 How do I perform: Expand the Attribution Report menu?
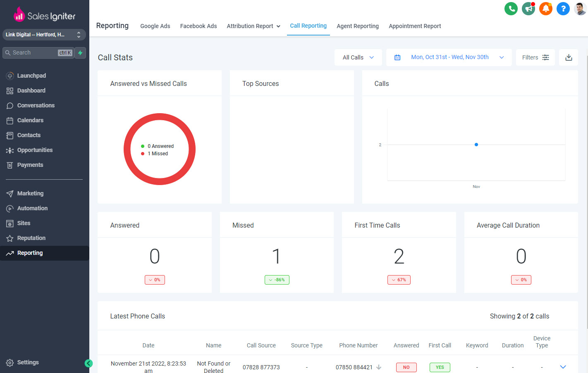tap(253, 26)
